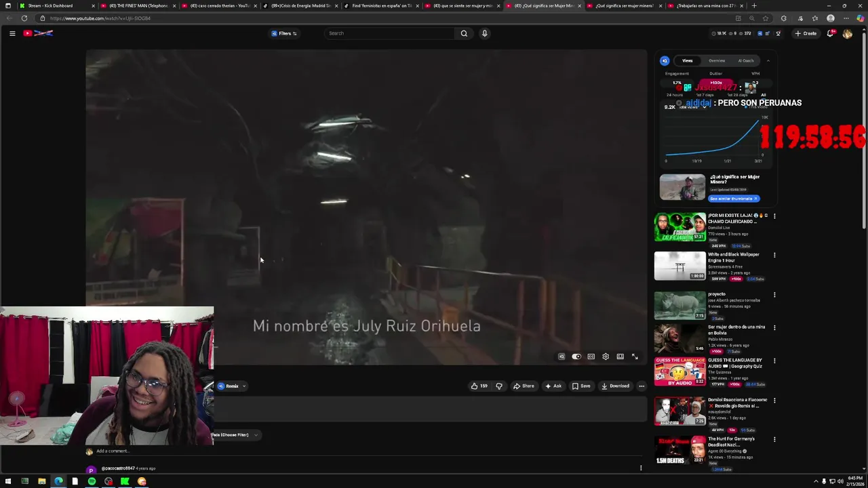Screen dimensions: 868x488
Task: Open the menu for the proyecto video
Action: point(774,295)
